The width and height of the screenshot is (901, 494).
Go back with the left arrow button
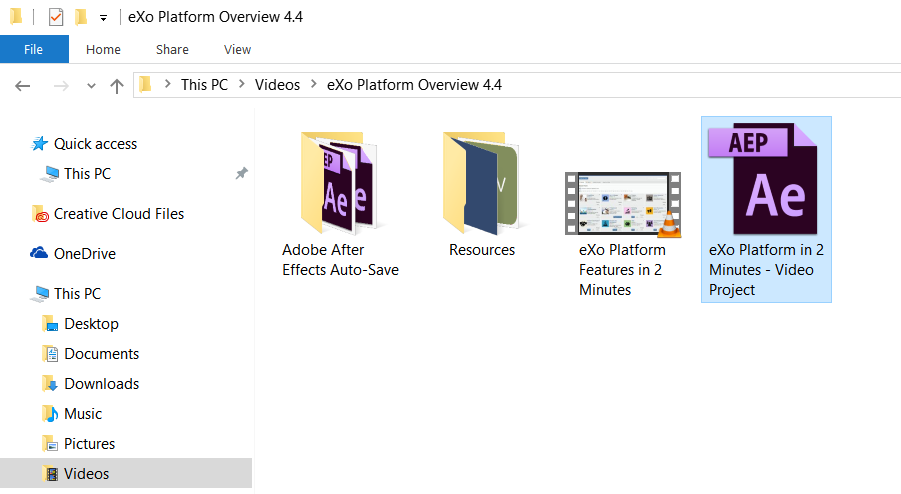22,86
